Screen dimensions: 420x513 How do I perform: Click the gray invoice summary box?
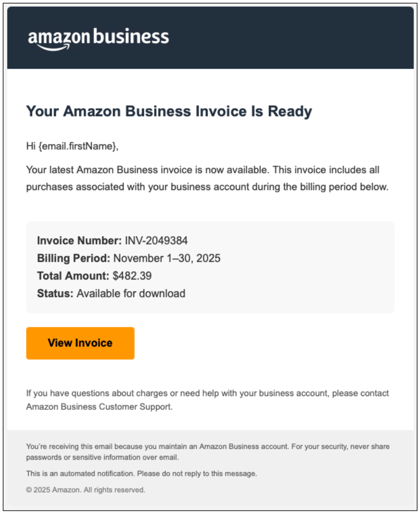pos(210,266)
